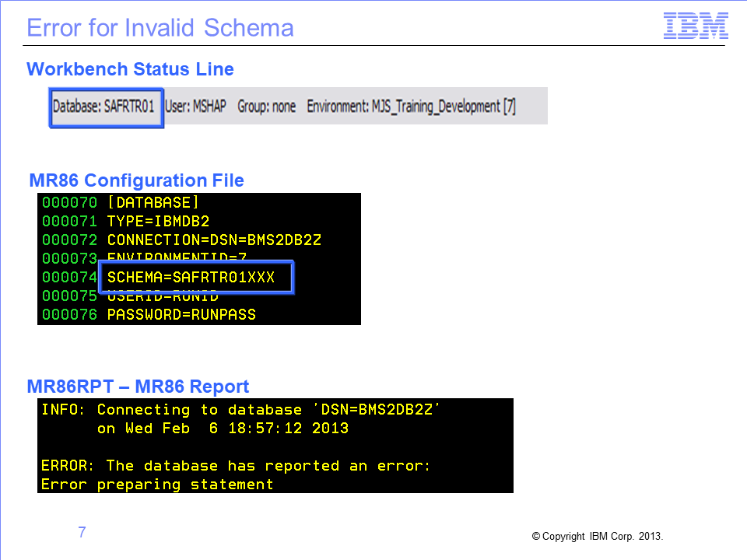Viewport: 747px width, 560px height.
Task: Click 'Group: none' status entry
Action: point(266,107)
